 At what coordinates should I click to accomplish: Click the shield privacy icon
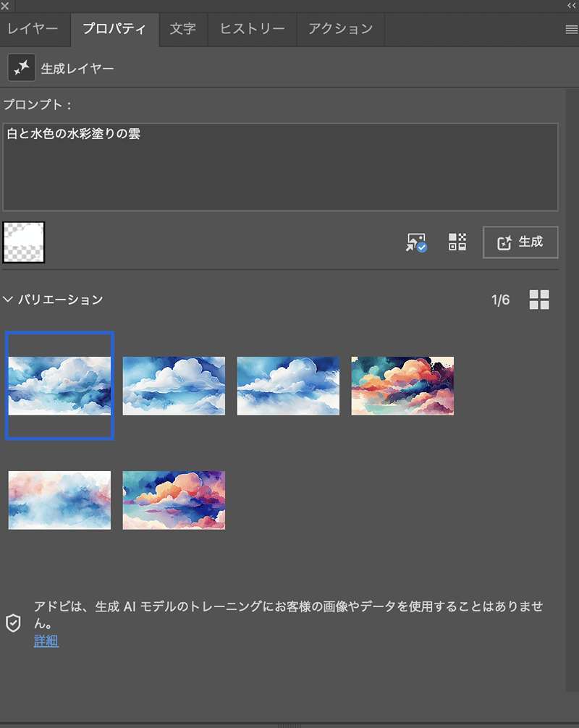(14, 623)
